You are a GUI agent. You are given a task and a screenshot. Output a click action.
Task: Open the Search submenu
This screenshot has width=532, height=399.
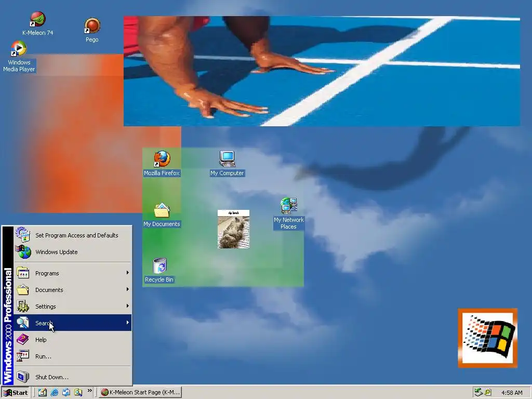(73, 323)
